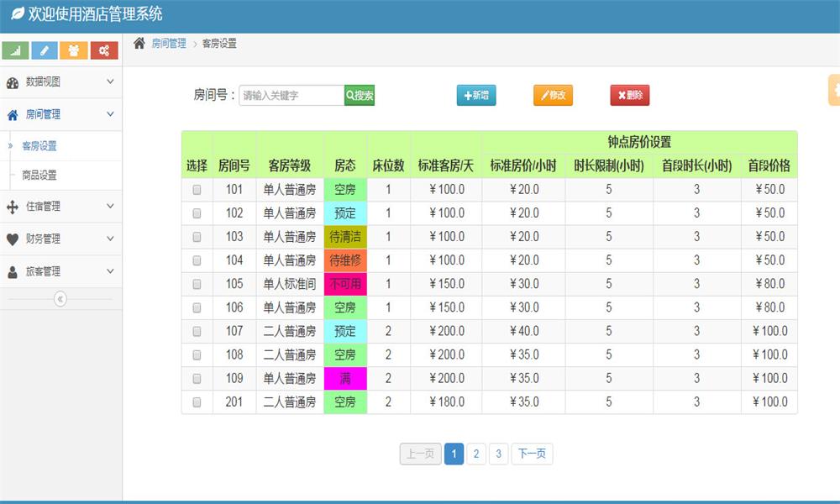Click the blue 新增 add button
This screenshot has height=504, width=840.
click(x=476, y=95)
